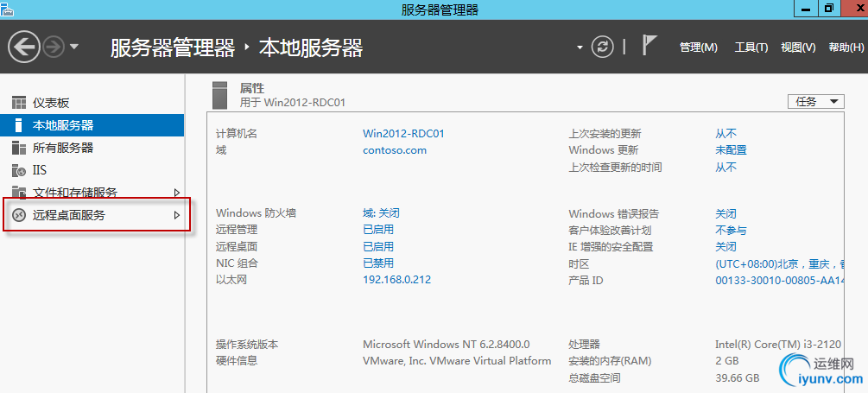Click Windows 更新 value 未配置
Viewport: 868px width, 393px height.
click(x=731, y=150)
